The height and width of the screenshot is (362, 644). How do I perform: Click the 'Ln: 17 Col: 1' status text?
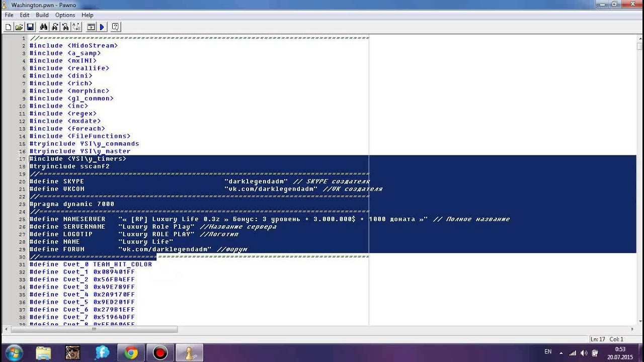[x=607, y=339]
